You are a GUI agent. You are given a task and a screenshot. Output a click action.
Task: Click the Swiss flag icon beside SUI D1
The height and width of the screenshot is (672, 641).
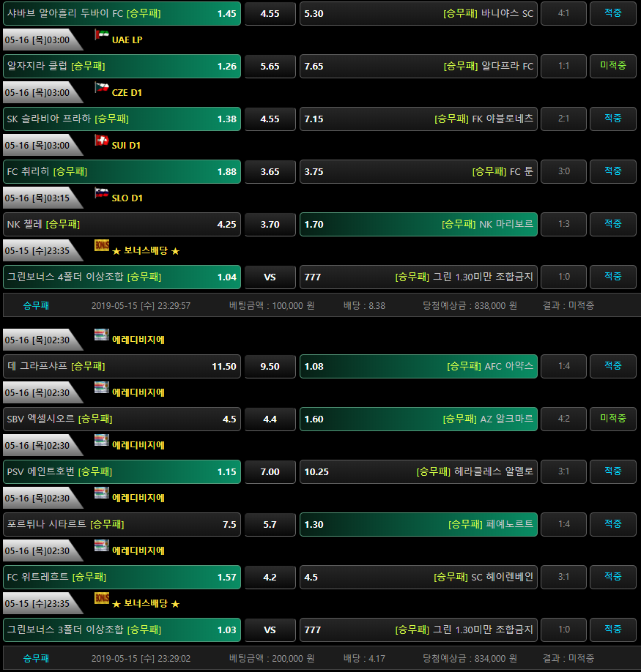tap(101, 141)
